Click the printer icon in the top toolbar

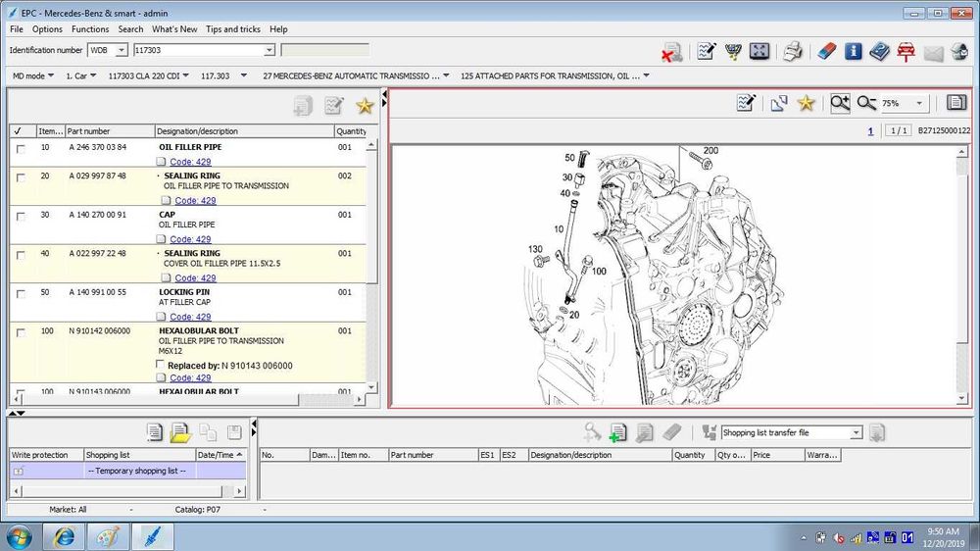tap(794, 51)
